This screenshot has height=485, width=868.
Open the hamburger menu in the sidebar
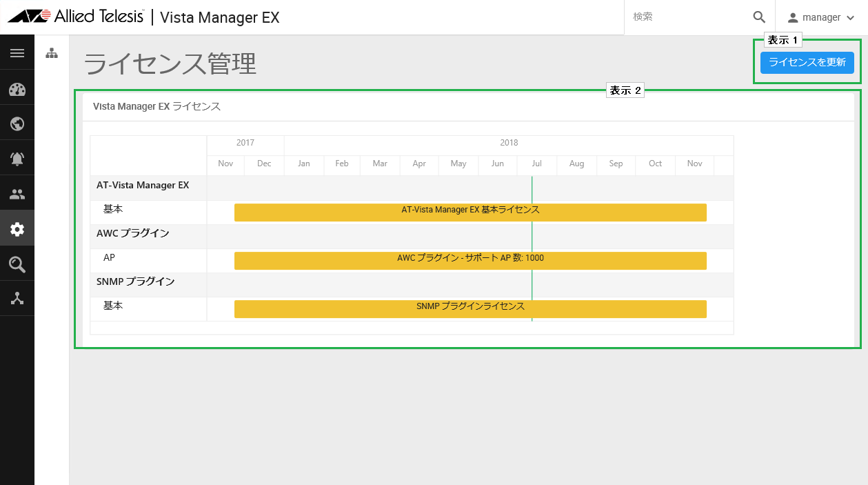pyautogui.click(x=17, y=53)
